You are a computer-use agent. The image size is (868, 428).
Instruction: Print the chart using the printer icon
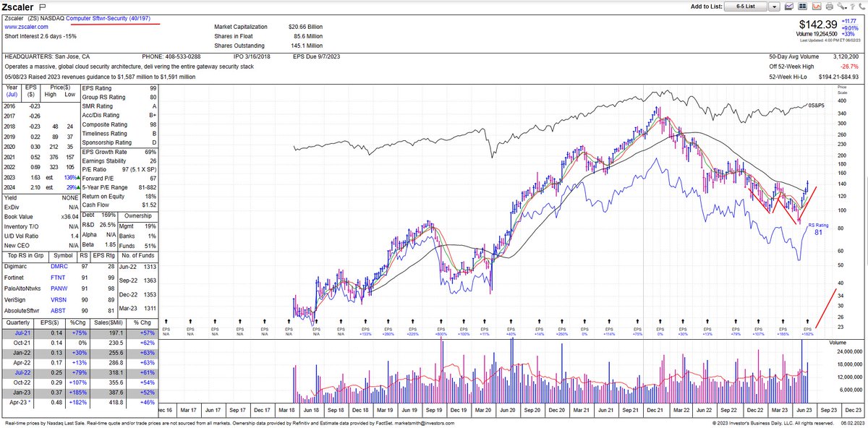[x=830, y=7]
